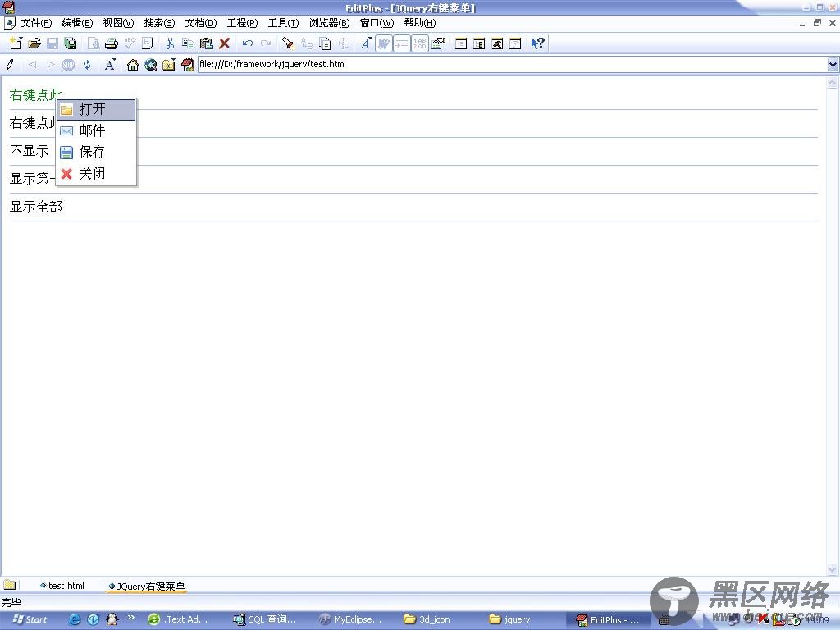
Task: Click the Help pointer question icon
Action: (x=538, y=43)
